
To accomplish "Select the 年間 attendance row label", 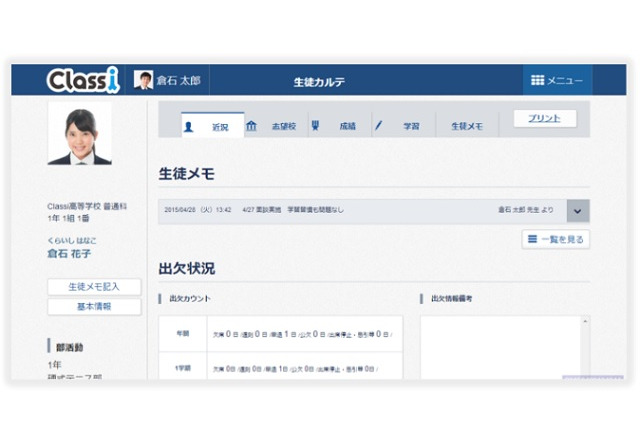I will (x=183, y=333).
